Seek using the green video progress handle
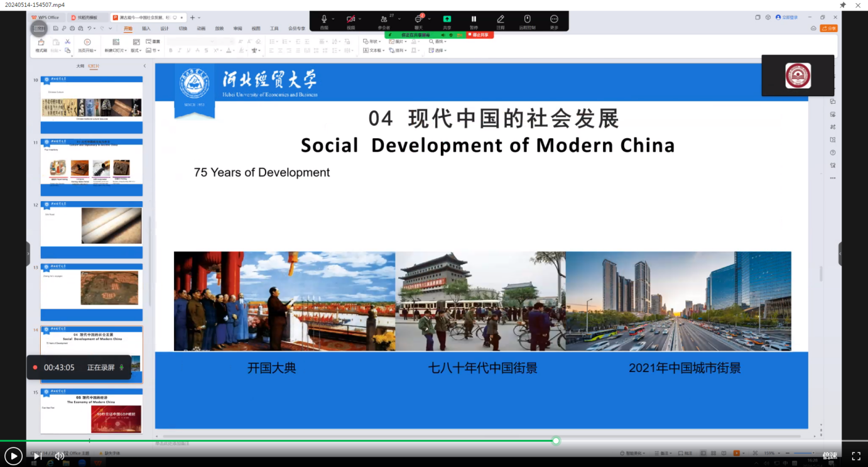 pos(556,441)
